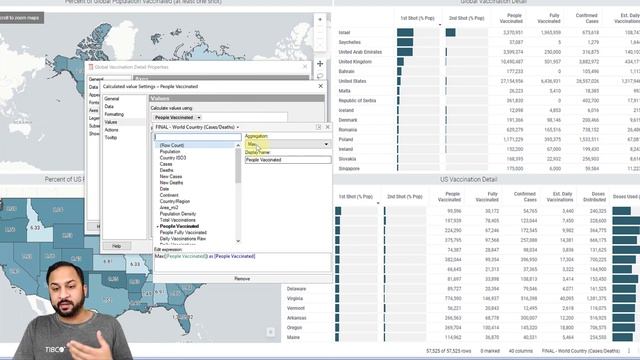The width and height of the screenshot is (640, 360).
Task: Click the map zoom-in plus control
Action: click(320, 19)
